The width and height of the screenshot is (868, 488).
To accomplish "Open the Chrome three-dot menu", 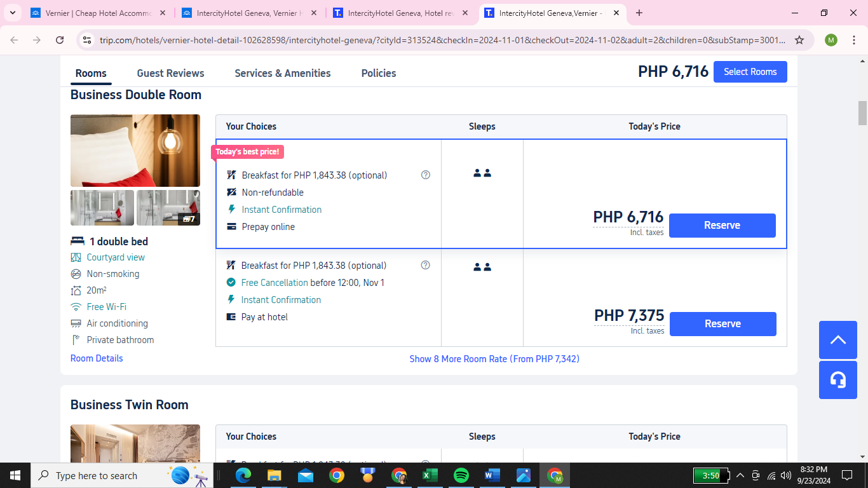I will tap(853, 40).
